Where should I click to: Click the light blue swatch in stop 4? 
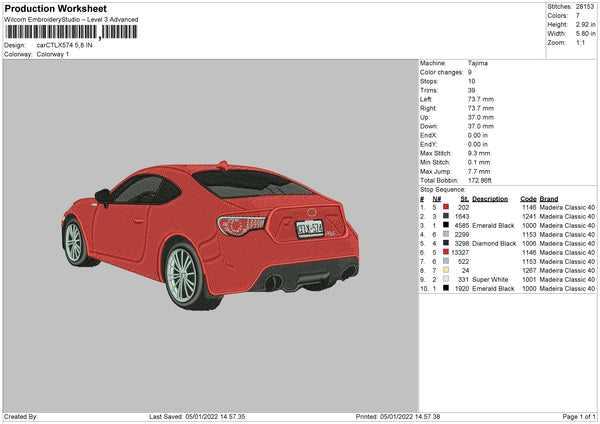click(x=445, y=234)
